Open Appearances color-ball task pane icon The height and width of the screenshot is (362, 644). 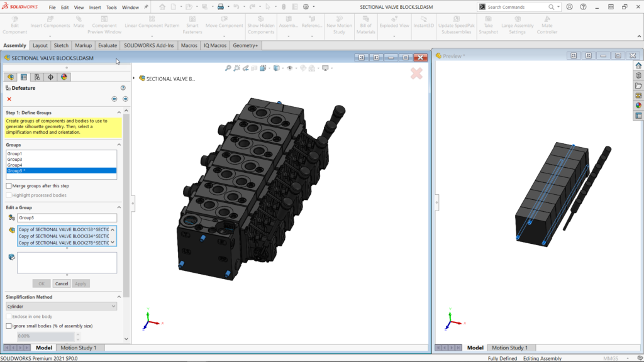point(638,106)
